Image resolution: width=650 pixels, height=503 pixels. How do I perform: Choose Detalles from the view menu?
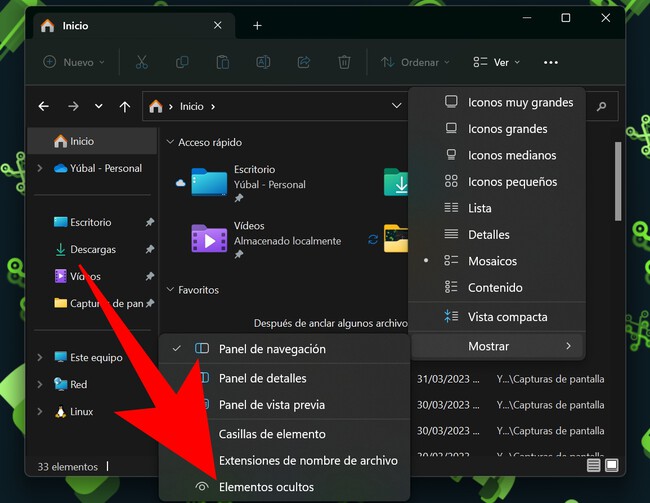tap(489, 235)
